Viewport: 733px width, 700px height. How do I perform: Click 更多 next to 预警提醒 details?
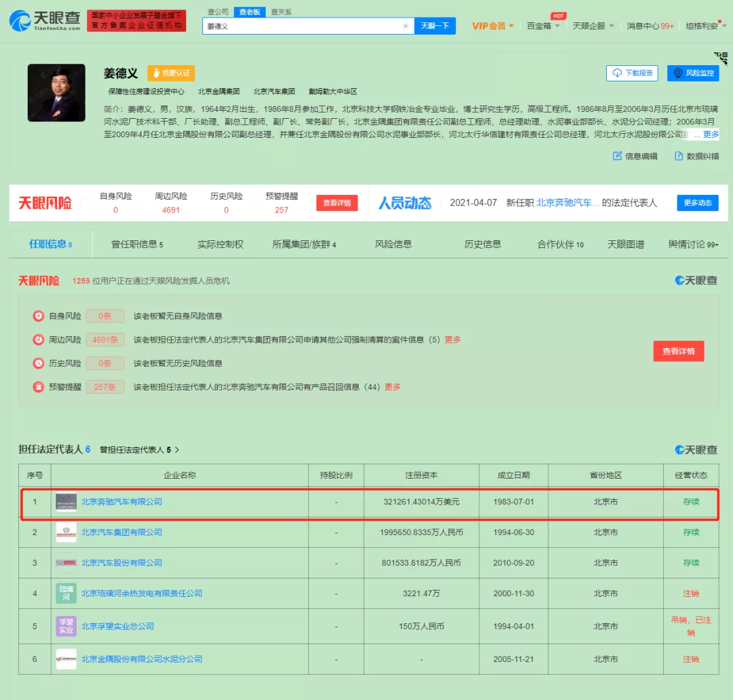392,387
